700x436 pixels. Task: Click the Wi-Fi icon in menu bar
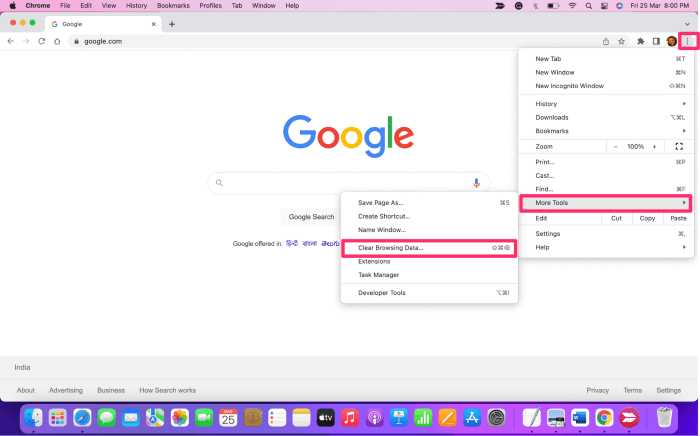coord(572,6)
